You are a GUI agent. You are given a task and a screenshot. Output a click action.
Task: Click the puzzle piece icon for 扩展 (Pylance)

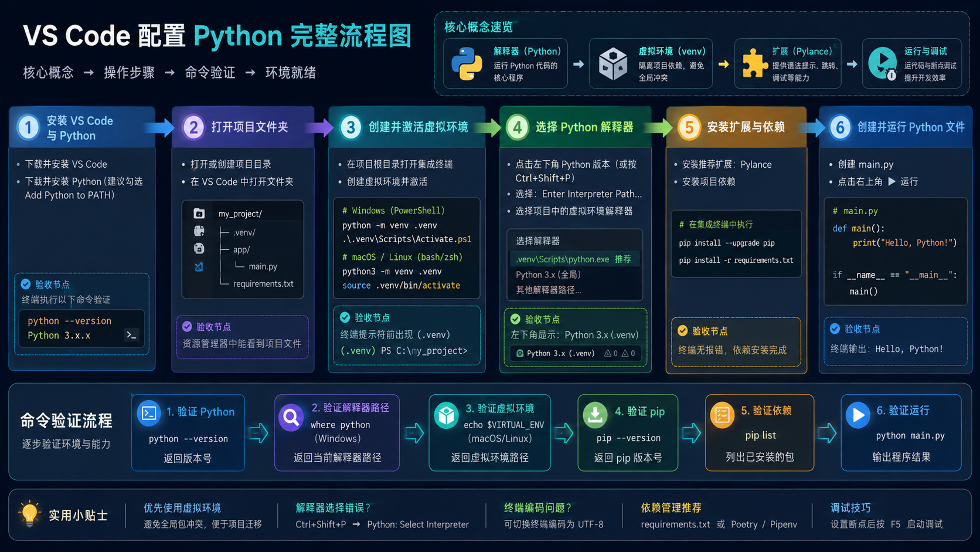pyautogui.click(x=754, y=63)
